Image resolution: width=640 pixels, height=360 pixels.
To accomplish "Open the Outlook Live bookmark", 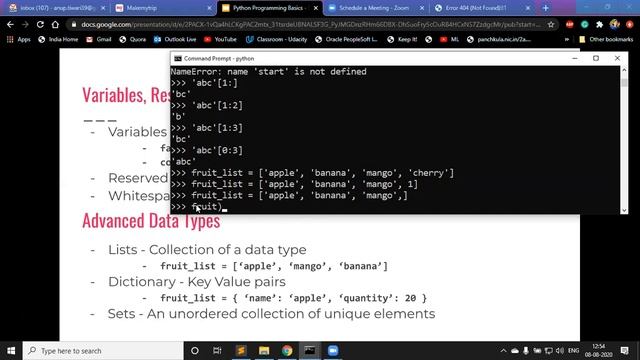I will pyautogui.click(x=175, y=40).
